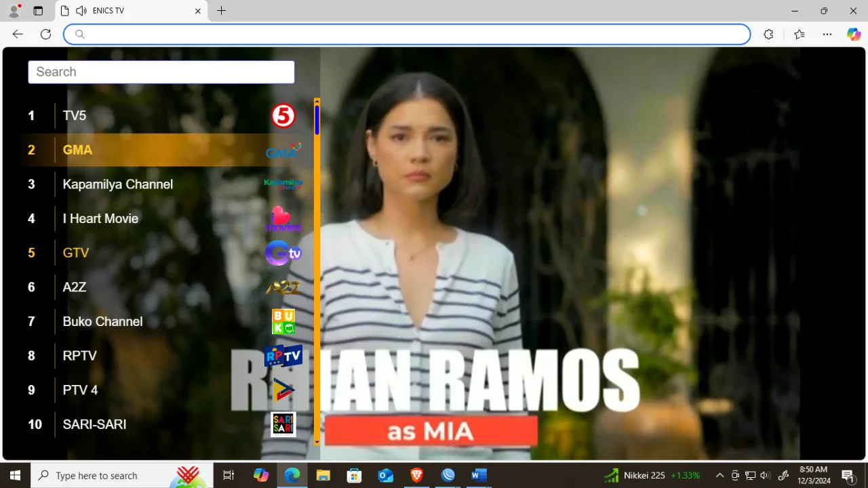
Task: Click the PTV 4 channel logo
Action: coord(283,390)
